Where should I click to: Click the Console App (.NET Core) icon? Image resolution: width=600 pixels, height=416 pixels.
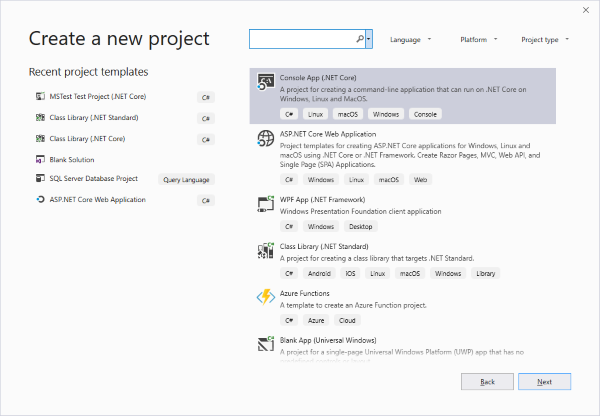tap(266, 82)
